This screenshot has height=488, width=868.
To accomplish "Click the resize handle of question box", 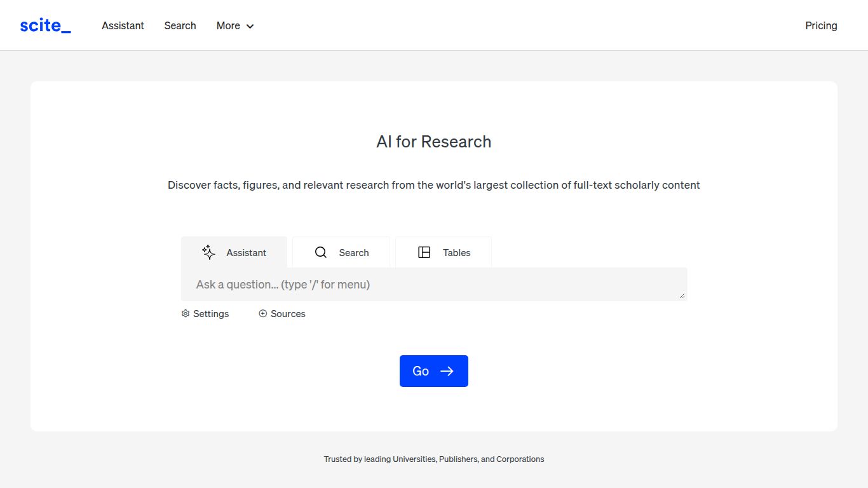I will point(682,295).
